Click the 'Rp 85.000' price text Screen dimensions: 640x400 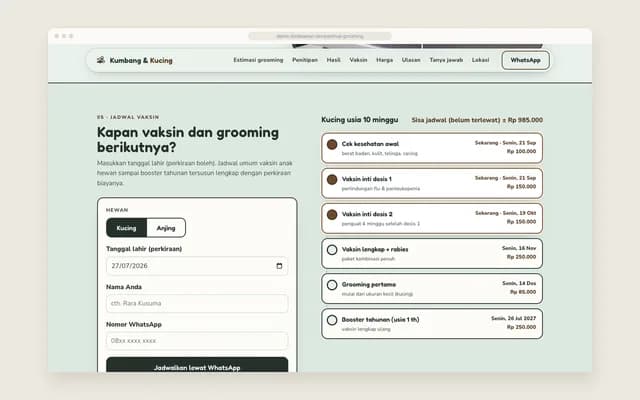pyautogui.click(x=523, y=292)
